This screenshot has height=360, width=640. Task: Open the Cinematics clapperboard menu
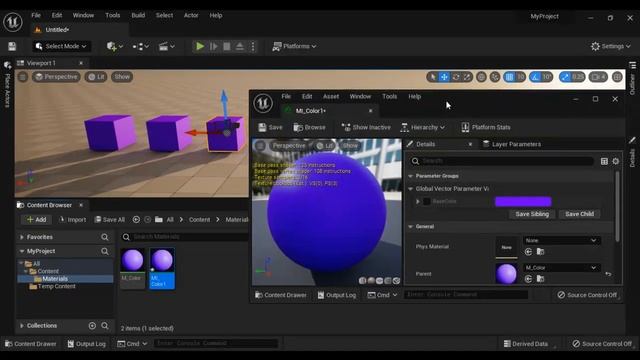[167, 47]
